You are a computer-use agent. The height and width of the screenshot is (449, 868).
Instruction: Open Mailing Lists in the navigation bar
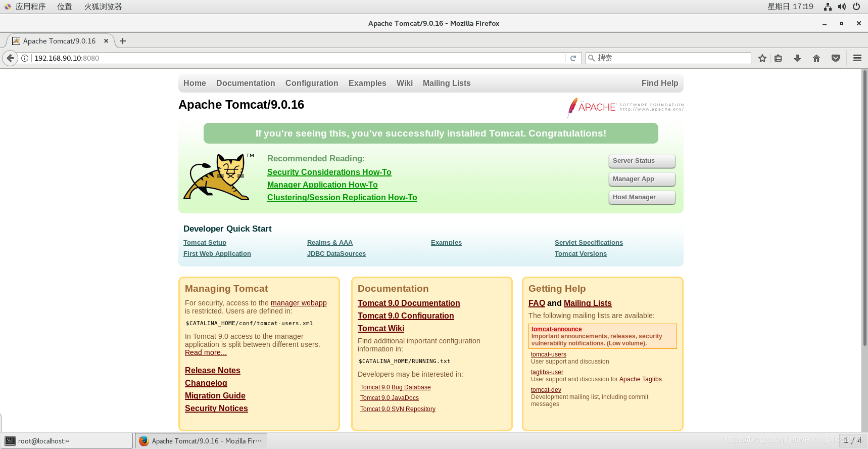[447, 83]
